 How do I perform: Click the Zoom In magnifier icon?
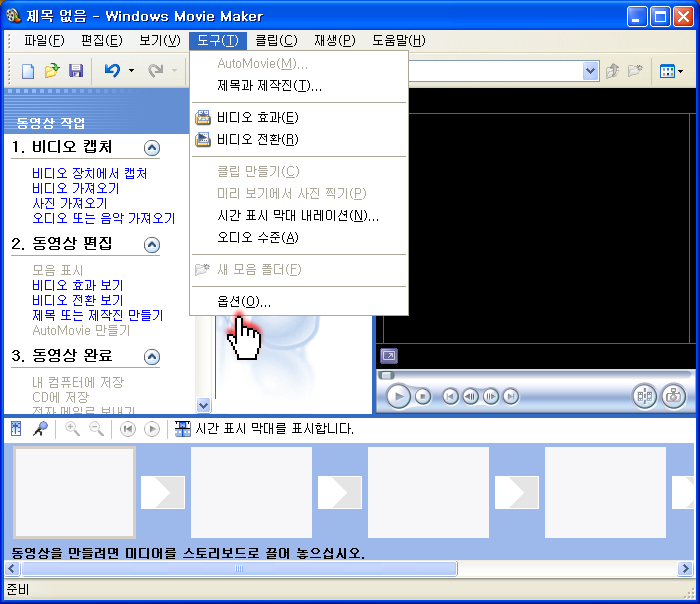[72, 429]
